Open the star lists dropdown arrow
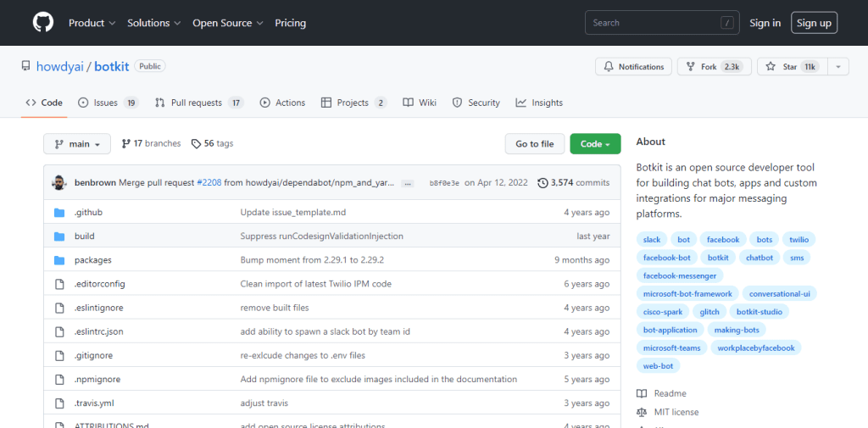The height and width of the screenshot is (428, 868). [x=838, y=66]
